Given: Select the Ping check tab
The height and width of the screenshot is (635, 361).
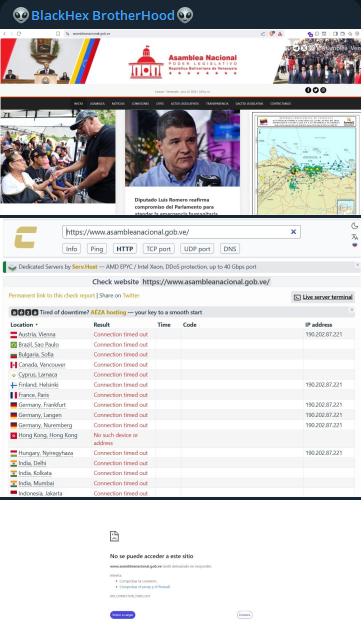Looking at the screenshot, I should pos(96,249).
